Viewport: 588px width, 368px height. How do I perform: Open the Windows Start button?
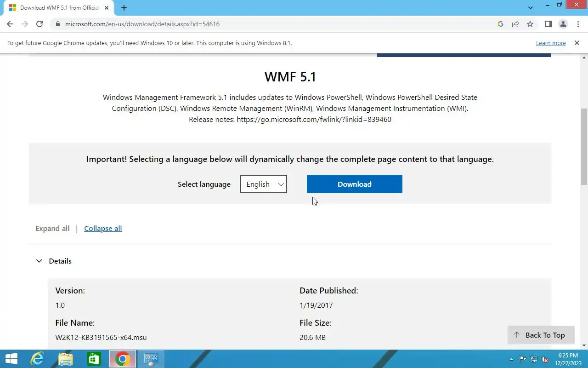click(11, 359)
